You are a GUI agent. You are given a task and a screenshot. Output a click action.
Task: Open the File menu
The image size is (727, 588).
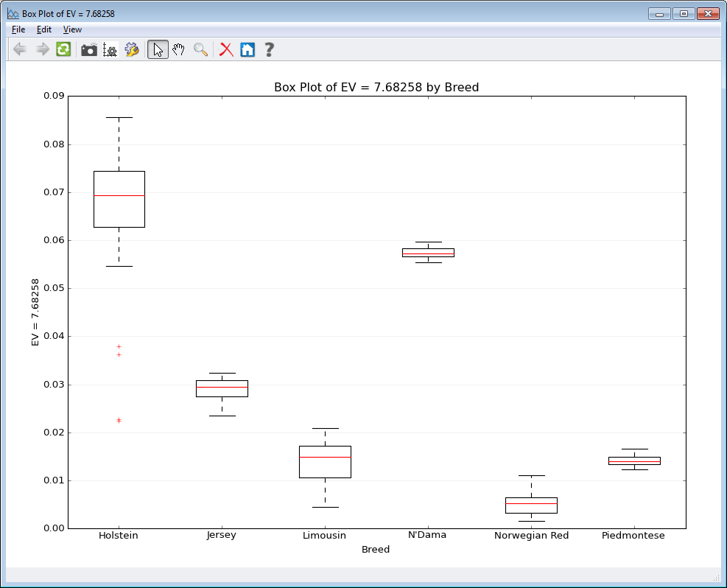coord(18,29)
